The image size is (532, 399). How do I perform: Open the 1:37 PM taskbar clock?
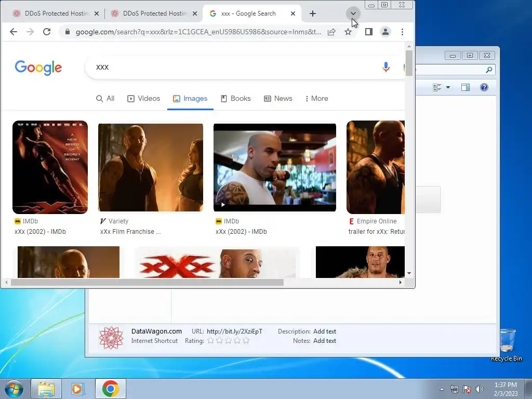(506, 389)
